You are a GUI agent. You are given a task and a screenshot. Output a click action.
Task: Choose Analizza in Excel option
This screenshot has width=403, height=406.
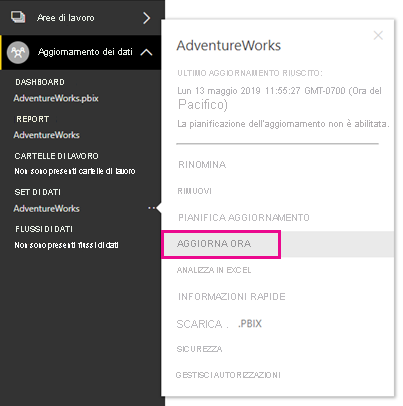pos(214,270)
